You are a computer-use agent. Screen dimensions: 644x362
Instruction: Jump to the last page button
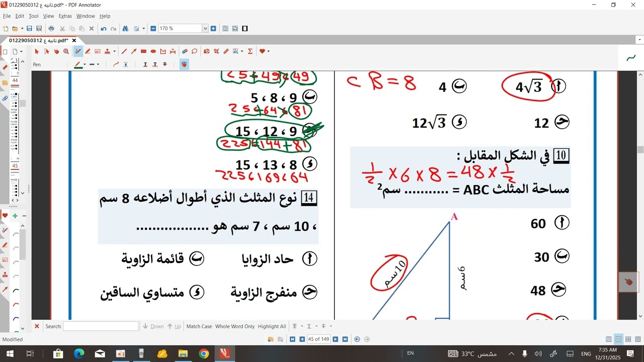[x=345, y=339]
